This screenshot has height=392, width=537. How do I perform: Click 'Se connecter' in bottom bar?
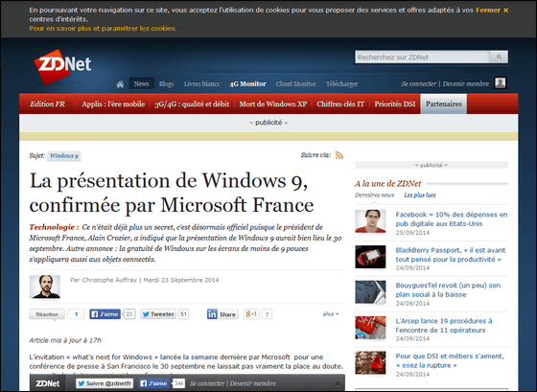(x=207, y=383)
